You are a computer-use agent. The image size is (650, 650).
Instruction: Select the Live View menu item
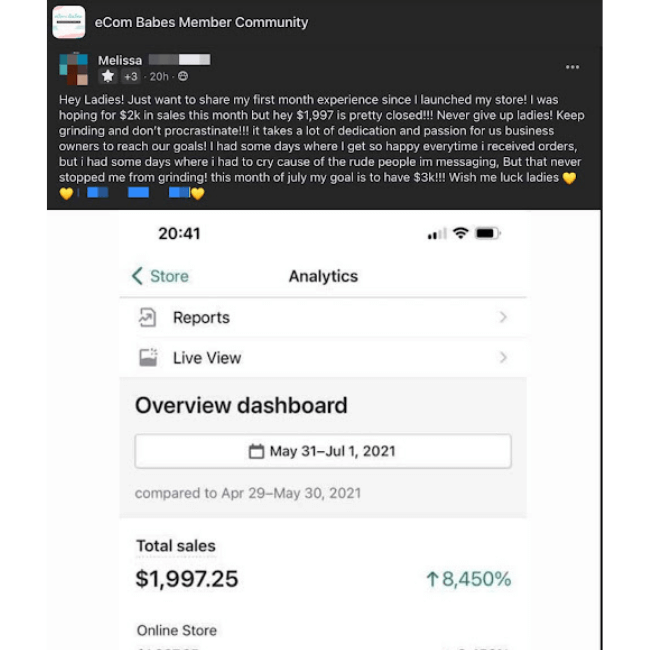(x=323, y=357)
